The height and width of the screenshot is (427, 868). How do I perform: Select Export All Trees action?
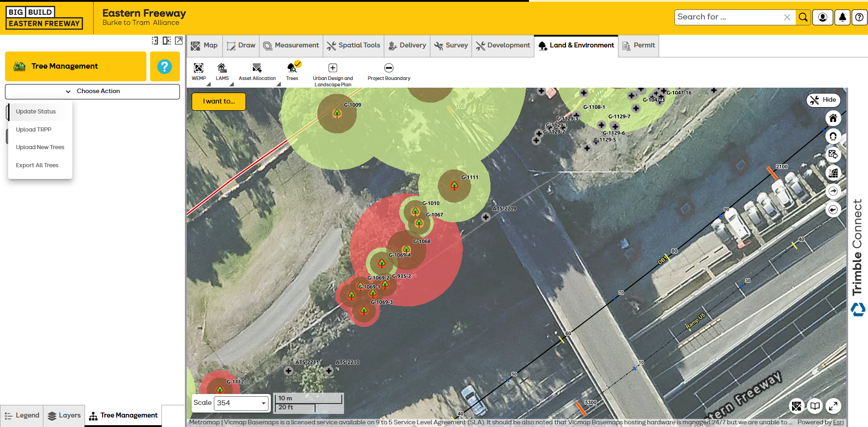40,165
